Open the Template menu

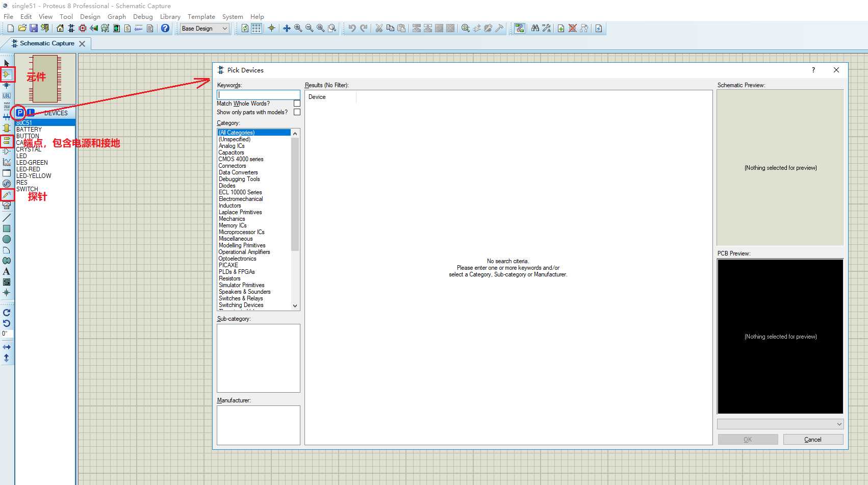coord(201,17)
